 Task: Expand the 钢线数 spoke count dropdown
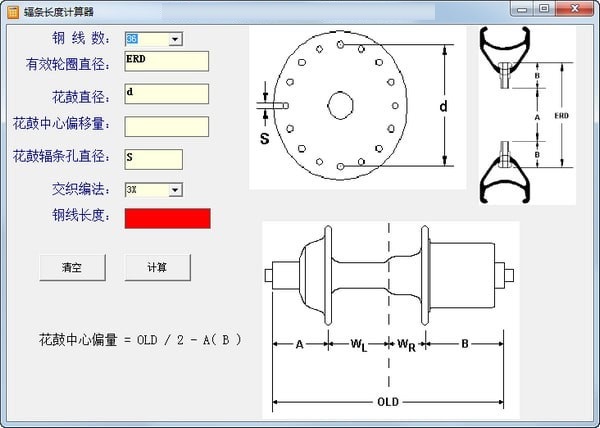(x=176, y=39)
